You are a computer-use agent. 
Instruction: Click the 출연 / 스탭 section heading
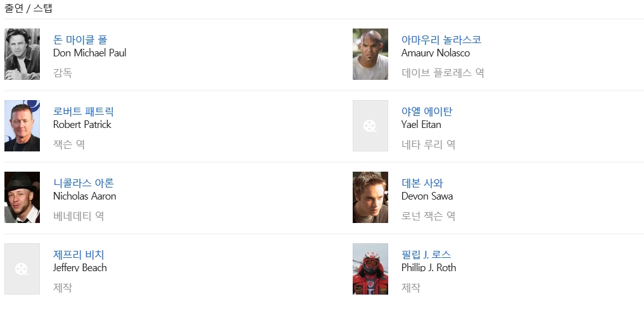(28, 8)
